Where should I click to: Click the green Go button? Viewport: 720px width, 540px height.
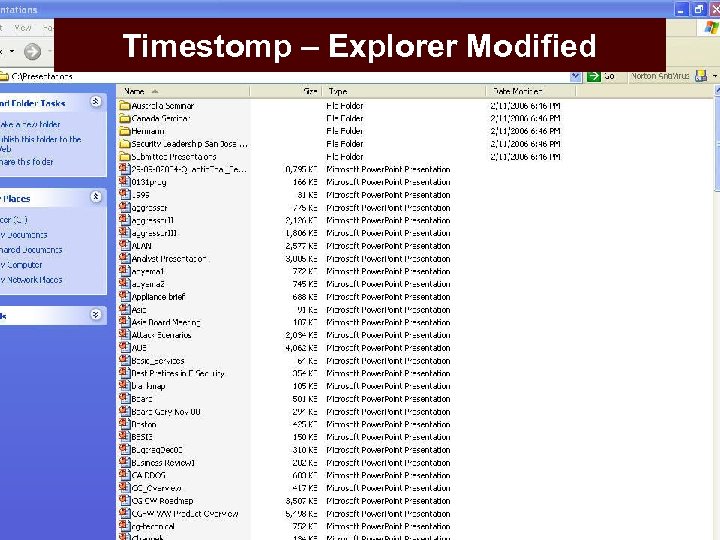(x=601, y=76)
